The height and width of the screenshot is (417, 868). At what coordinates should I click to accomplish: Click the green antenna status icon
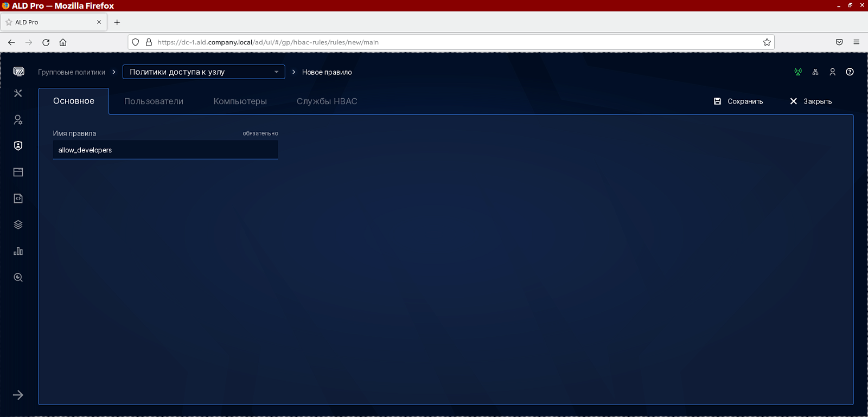797,72
